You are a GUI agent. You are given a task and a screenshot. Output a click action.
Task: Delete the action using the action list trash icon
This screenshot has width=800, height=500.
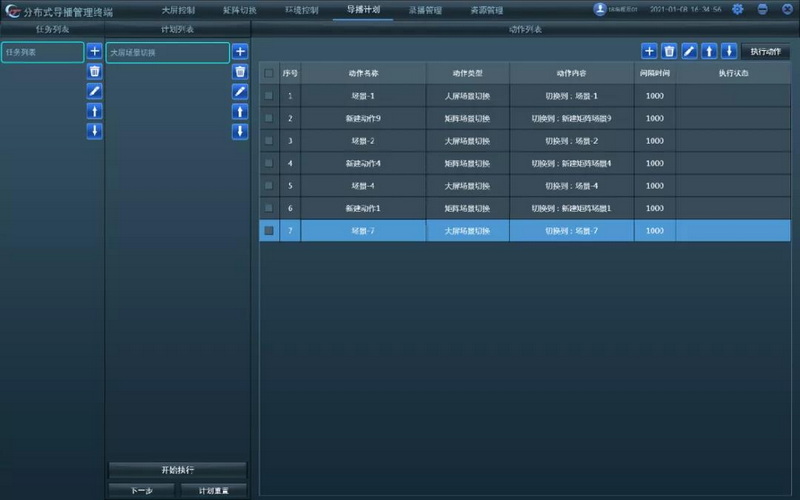pyautogui.click(x=669, y=51)
